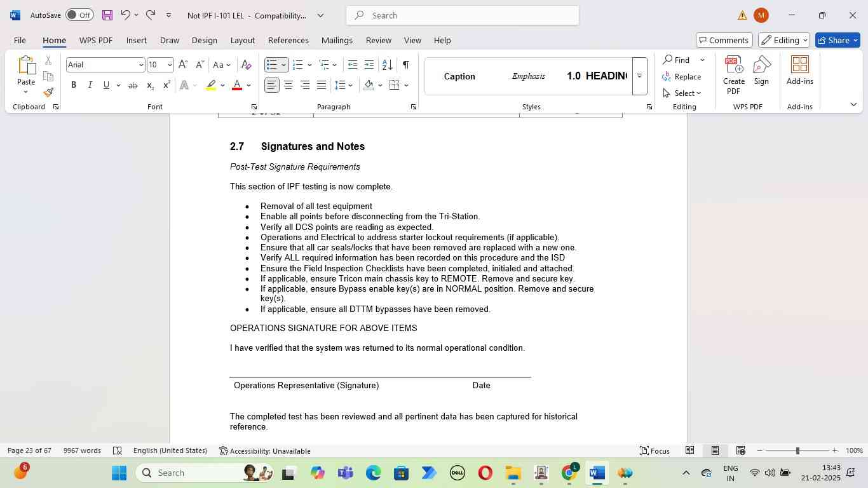The width and height of the screenshot is (868, 488).
Task: Center align the paragraph
Action: [288, 85]
